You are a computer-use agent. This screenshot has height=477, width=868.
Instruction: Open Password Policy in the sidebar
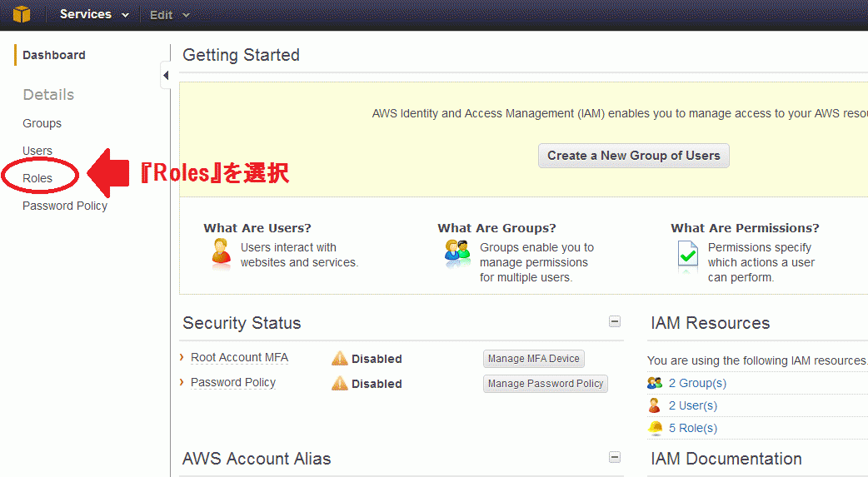pyautogui.click(x=65, y=206)
